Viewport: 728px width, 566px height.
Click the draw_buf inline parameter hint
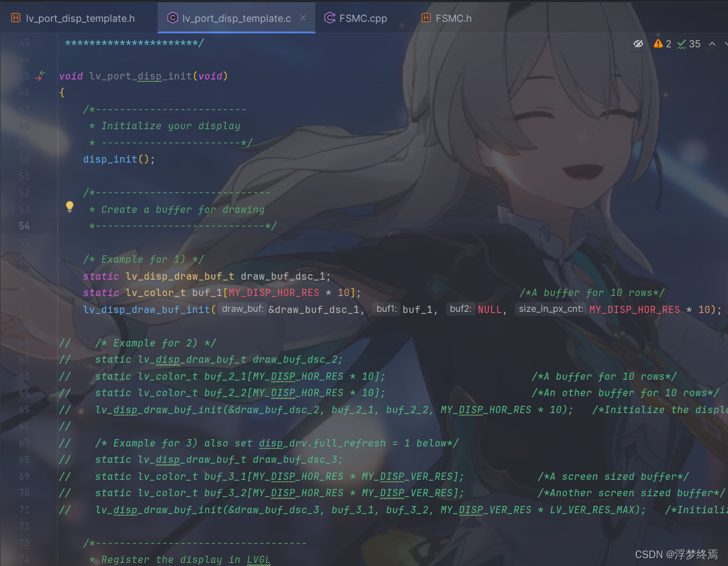241,309
